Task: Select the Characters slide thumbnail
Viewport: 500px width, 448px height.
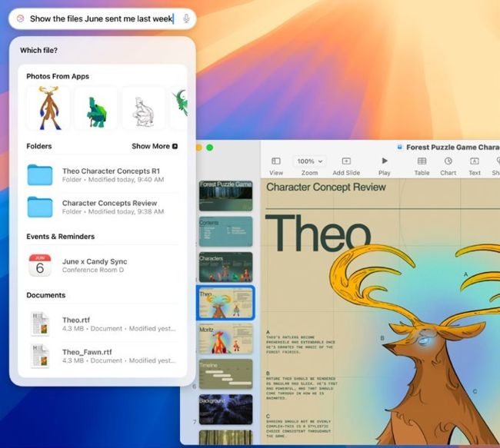Action: 225,267
